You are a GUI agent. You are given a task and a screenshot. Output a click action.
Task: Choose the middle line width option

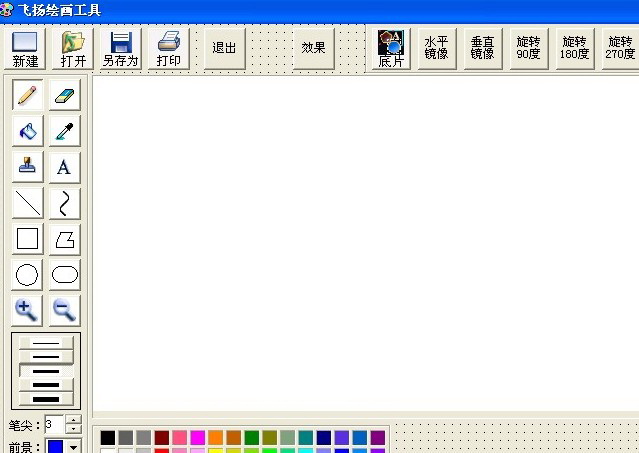coord(46,371)
